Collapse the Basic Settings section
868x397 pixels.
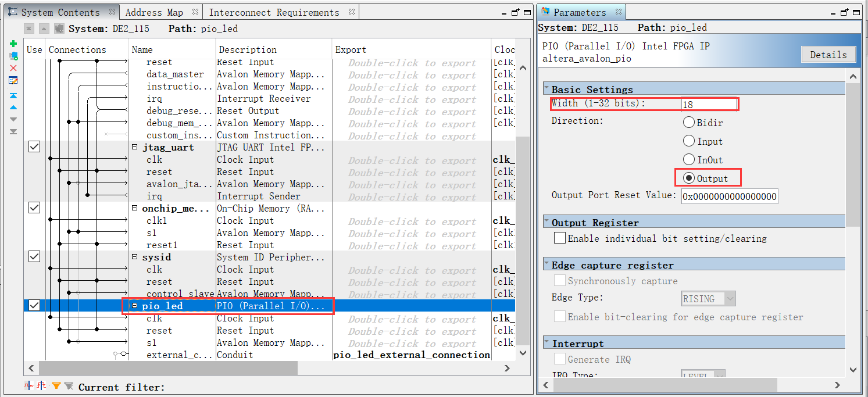tap(547, 89)
